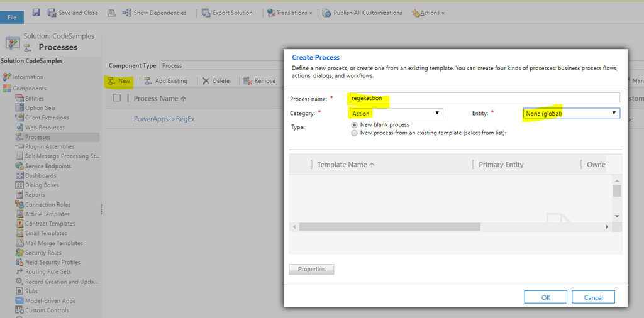Select Processes in the sidebar tree
Image resolution: width=644 pixels, height=318 pixels.
(x=57, y=136)
